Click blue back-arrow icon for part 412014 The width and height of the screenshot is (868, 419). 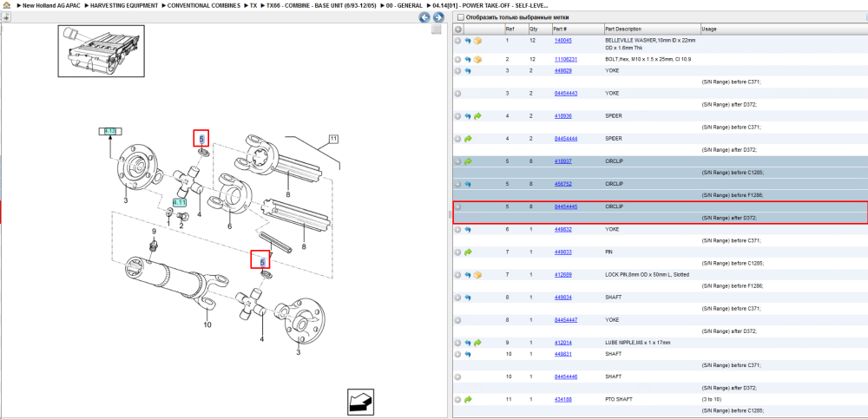468,344
